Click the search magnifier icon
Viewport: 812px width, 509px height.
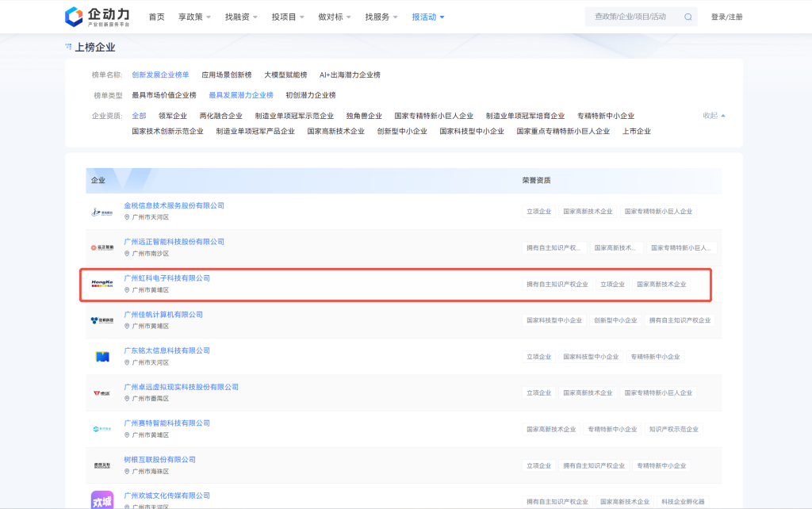[x=688, y=17]
